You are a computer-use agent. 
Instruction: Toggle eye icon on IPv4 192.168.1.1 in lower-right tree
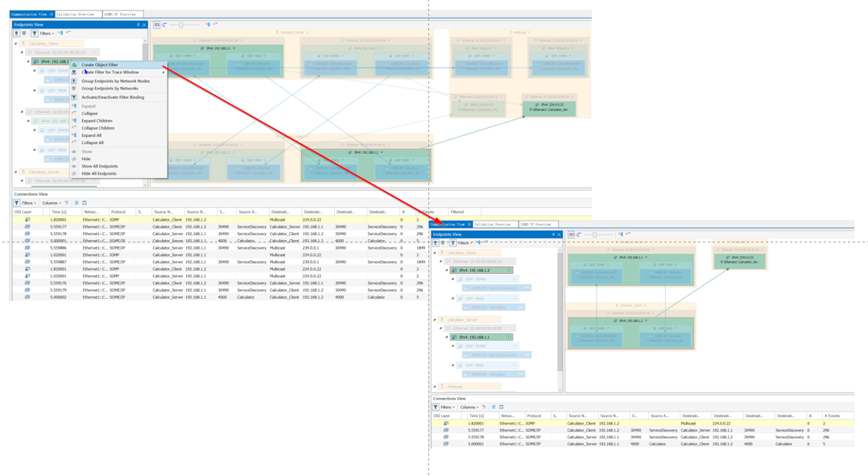pyautogui.click(x=508, y=337)
